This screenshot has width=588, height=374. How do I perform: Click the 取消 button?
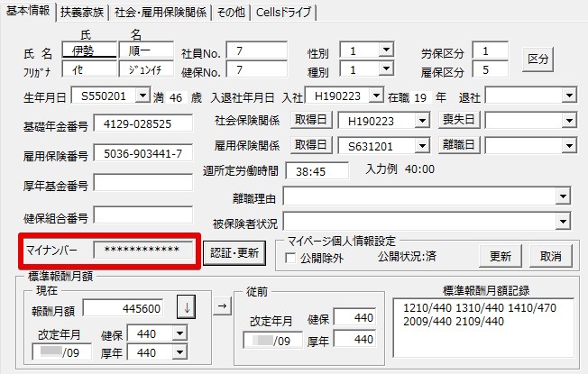[x=551, y=256]
